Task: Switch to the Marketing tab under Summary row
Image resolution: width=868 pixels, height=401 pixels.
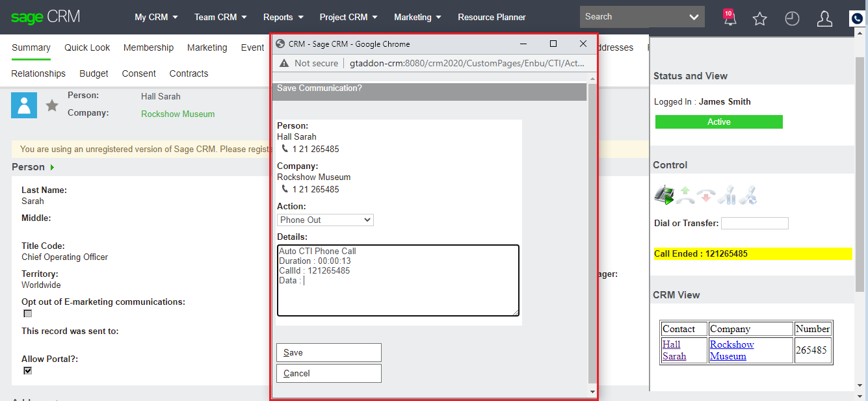Action: (207, 47)
